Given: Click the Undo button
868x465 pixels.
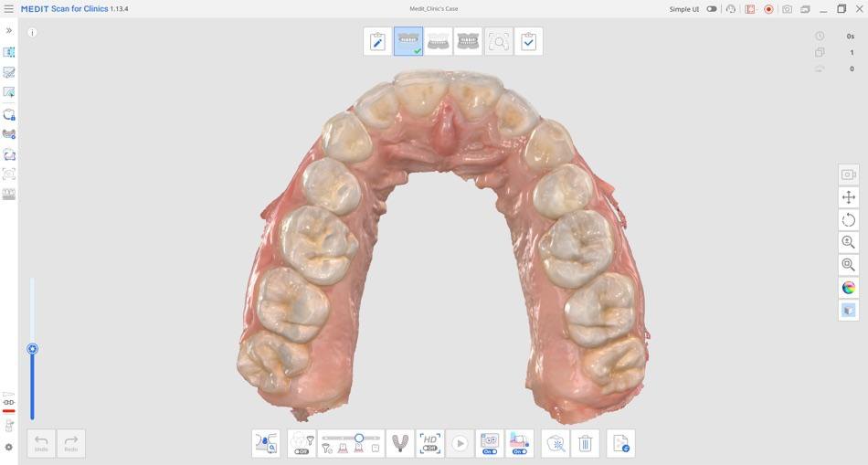Looking at the screenshot, I should click(x=41, y=443).
